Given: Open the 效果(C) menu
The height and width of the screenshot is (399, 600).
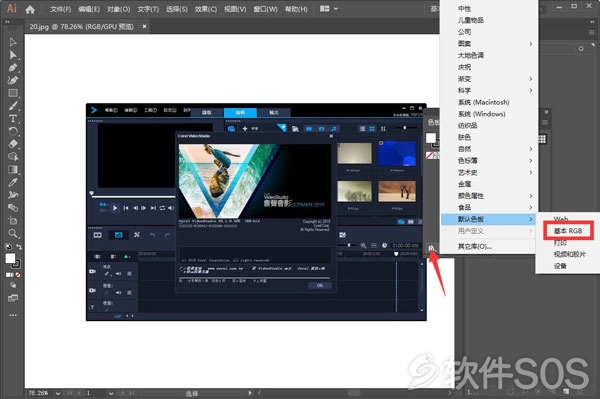Looking at the screenshot, I should (205, 9).
